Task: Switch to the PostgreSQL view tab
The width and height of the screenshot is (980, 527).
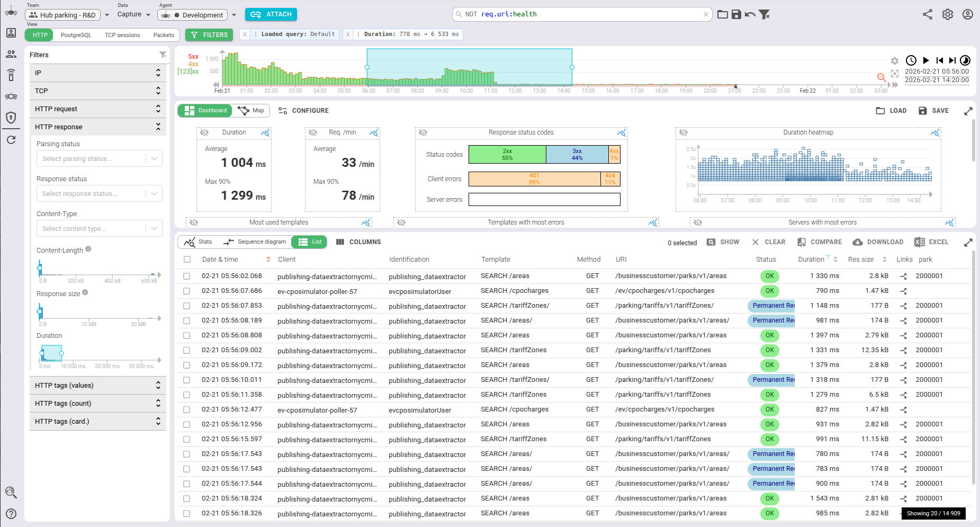Action: 76,35
